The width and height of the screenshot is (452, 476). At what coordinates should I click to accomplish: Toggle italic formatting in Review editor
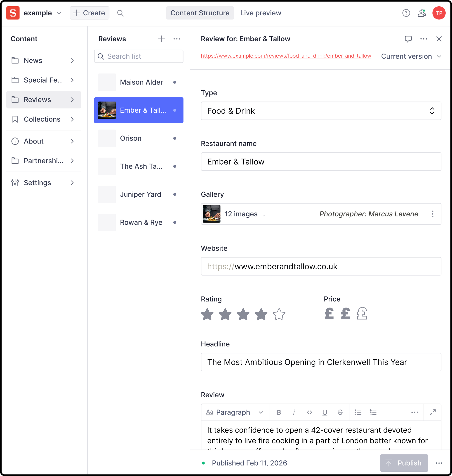[x=294, y=412]
